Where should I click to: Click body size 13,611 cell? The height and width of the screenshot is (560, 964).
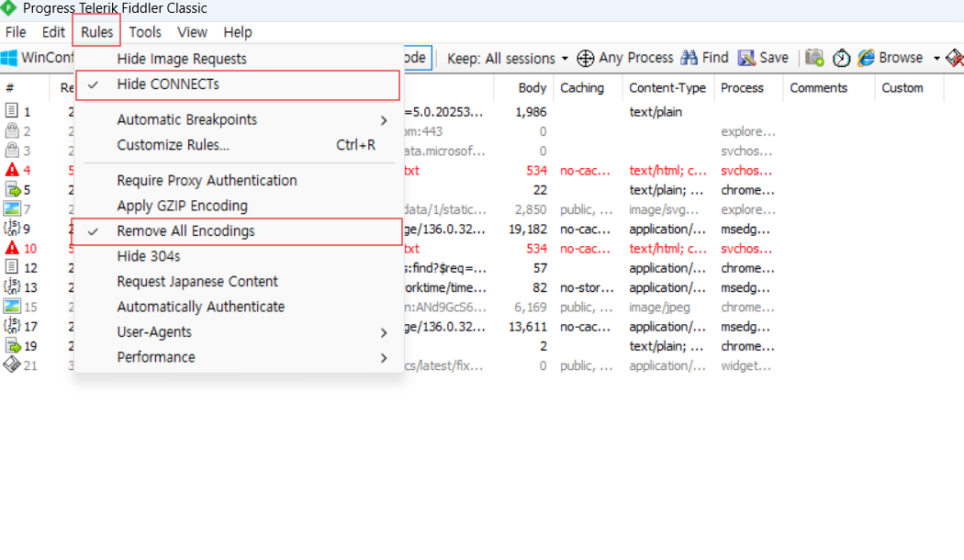[528, 327]
